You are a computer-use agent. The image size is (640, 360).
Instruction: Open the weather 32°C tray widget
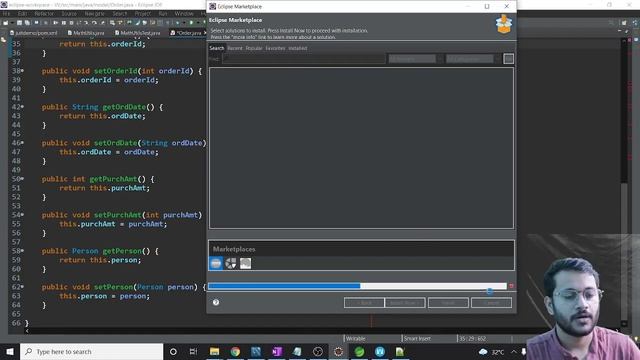[491, 352]
